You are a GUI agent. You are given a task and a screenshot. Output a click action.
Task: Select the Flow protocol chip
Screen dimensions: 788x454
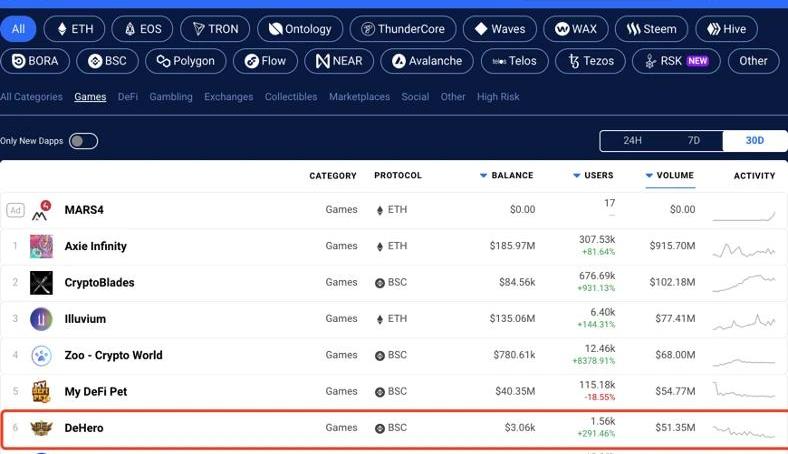click(265, 61)
